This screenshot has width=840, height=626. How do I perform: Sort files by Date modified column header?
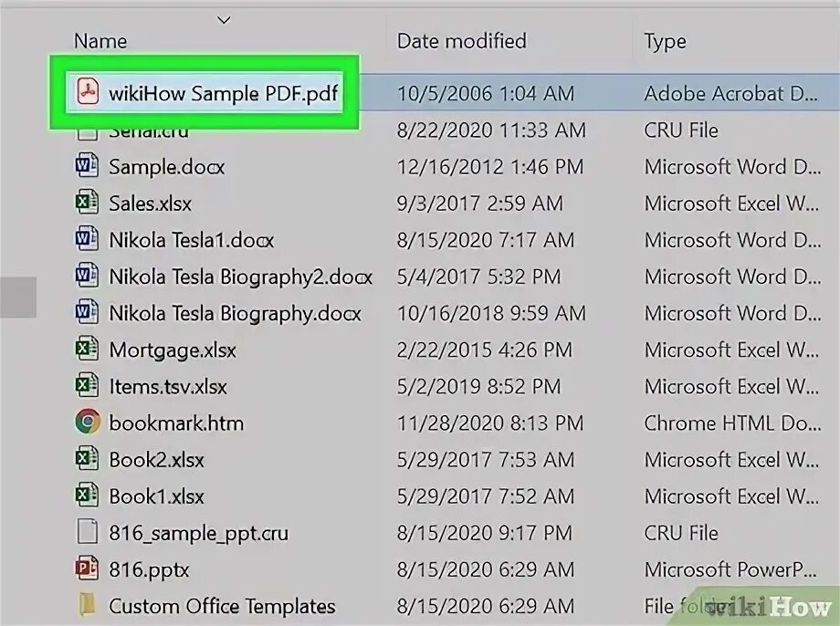pos(461,41)
